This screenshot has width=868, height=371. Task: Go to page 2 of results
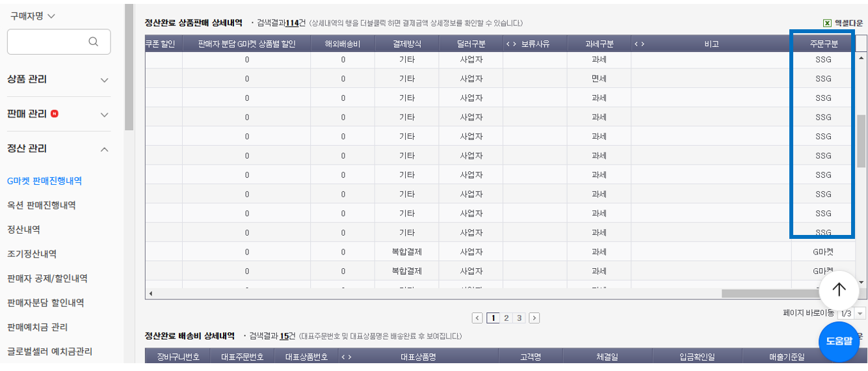pos(506,318)
